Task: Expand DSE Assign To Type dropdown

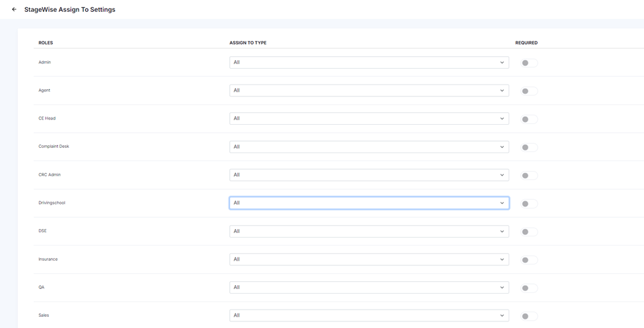Action: click(369, 232)
